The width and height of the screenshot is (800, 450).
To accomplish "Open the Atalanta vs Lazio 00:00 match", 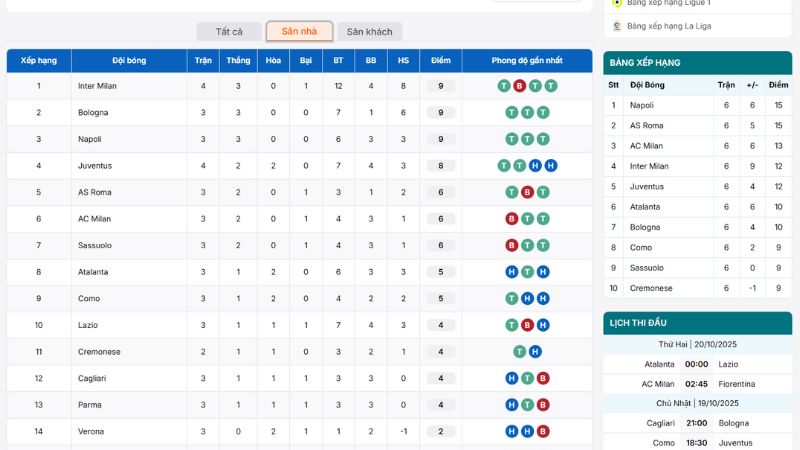I will click(x=697, y=364).
